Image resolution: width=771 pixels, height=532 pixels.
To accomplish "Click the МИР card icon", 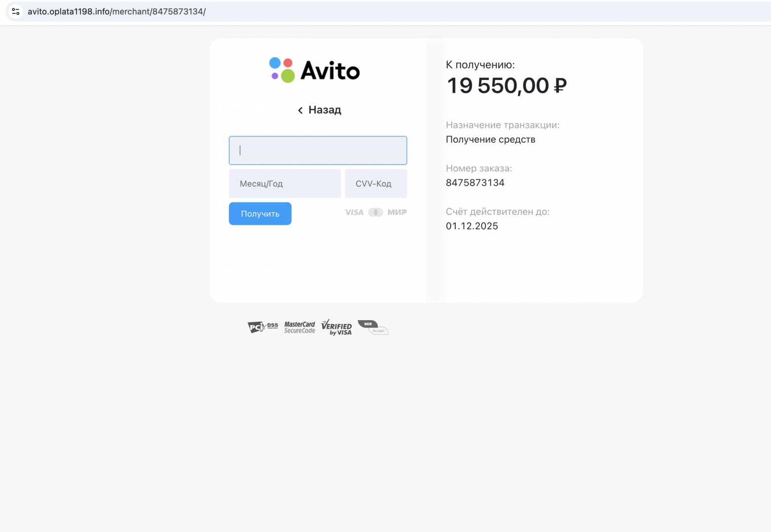I will coord(397,212).
